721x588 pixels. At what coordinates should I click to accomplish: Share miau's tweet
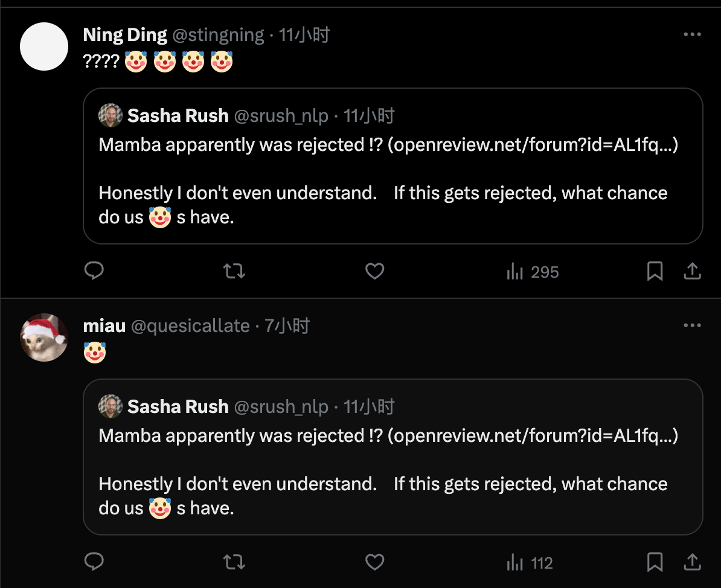point(692,563)
